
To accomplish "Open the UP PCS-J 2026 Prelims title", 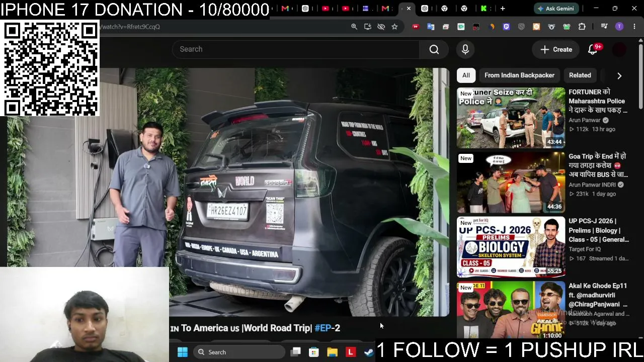I will click(599, 230).
